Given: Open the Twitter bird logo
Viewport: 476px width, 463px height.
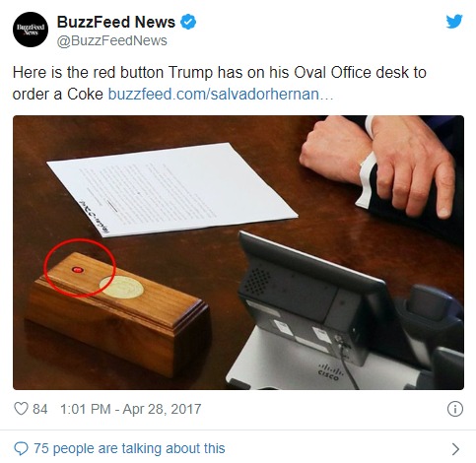Looking at the screenshot, I should coord(454,22).
